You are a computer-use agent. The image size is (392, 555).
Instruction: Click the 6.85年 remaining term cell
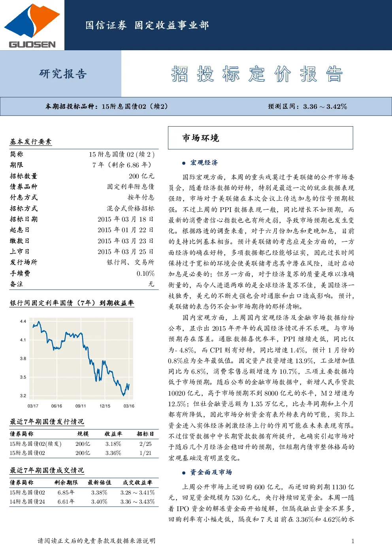coord(66,492)
